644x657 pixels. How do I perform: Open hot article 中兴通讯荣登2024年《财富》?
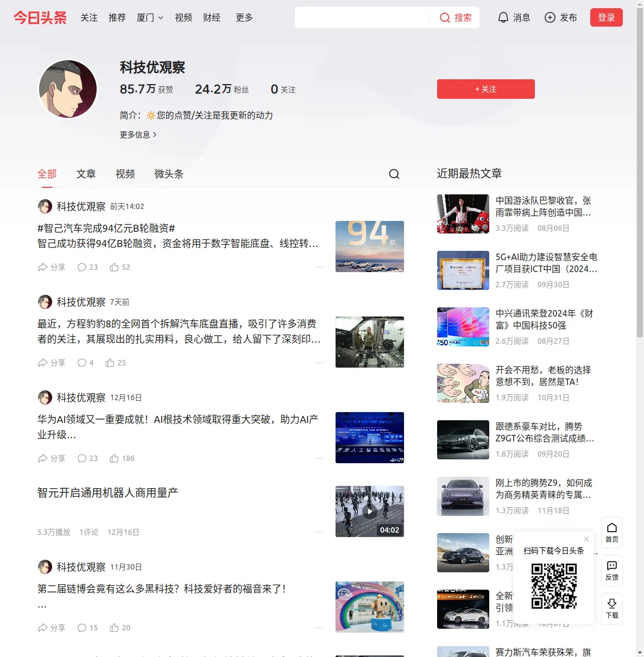tap(545, 319)
